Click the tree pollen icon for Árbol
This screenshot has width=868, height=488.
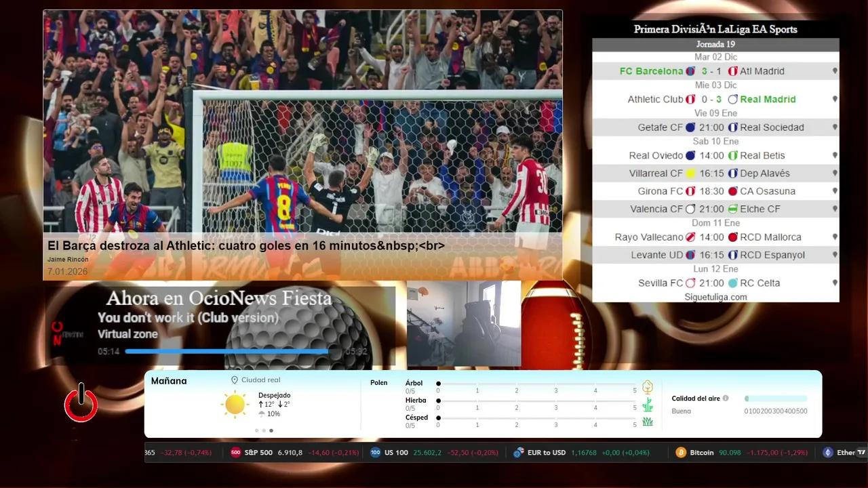(648, 387)
